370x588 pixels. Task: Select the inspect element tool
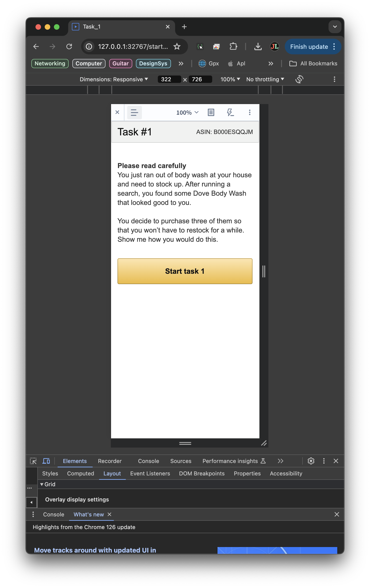(x=33, y=461)
